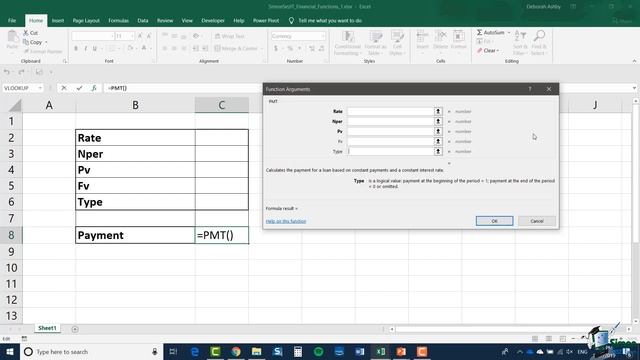Open File Explorer from the taskbar
The height and width of the screenshot is (360, 640).
(256, 351)
